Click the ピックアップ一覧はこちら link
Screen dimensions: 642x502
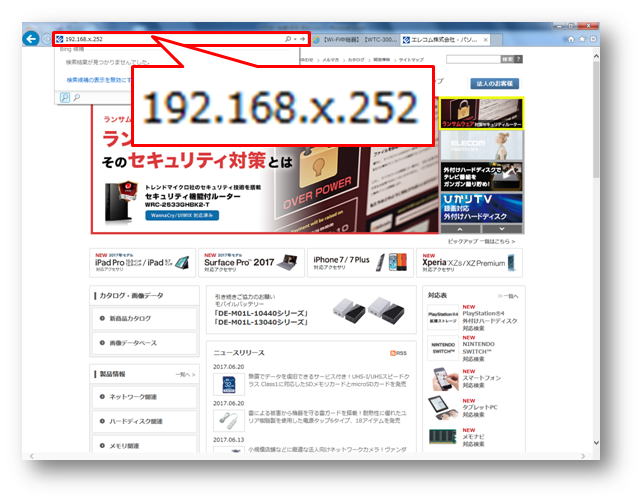tap(481, 242)
